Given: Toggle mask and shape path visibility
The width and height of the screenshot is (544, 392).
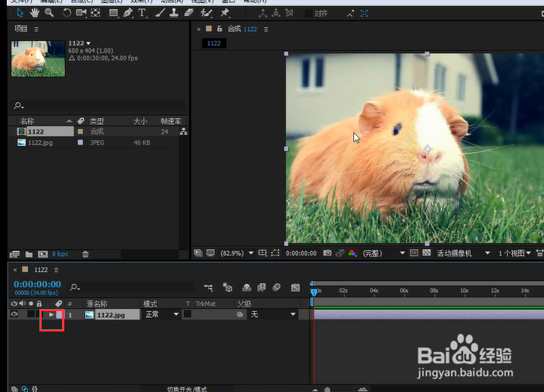Looking at the screenshot, I should click(275, 254).
